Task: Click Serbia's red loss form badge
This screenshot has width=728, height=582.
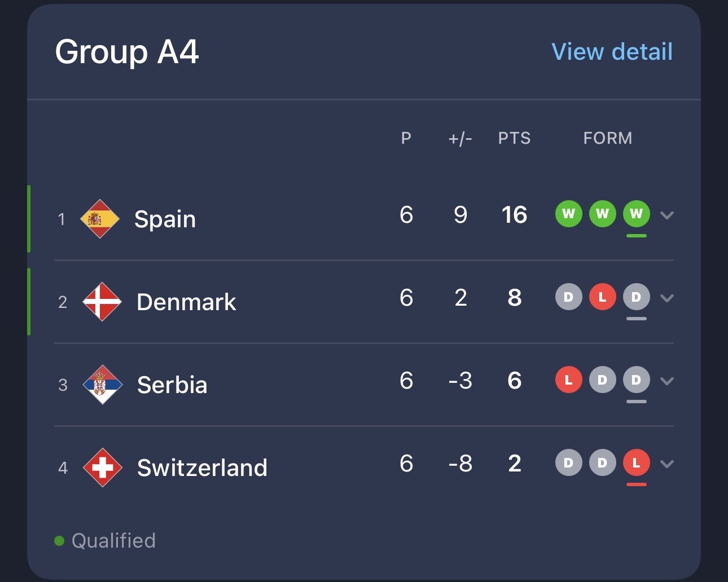Action: pyautogui.click(x=568, y=380)
